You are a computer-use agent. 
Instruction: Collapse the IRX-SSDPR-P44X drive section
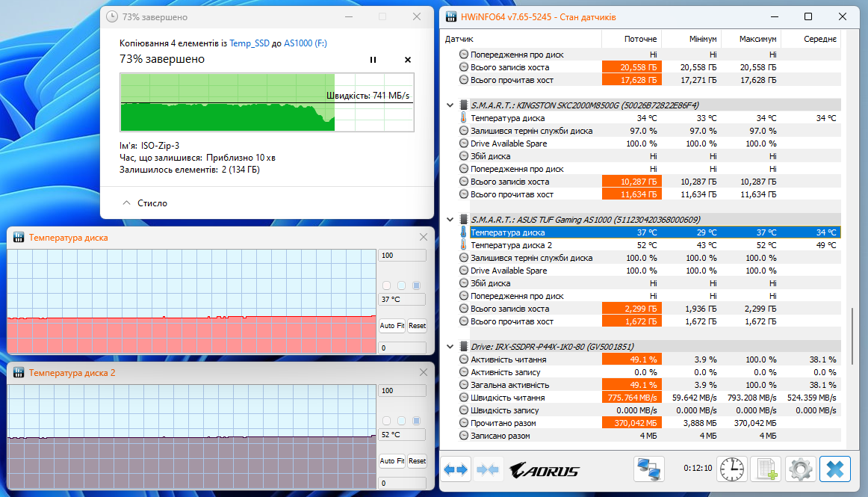click(x=450, y=347)
